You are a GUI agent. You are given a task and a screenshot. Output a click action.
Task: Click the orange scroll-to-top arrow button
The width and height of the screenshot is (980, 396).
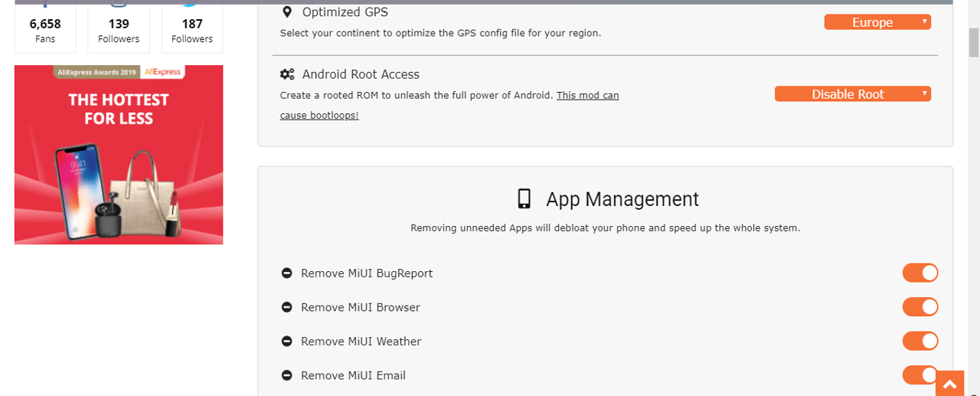[949, 383]
